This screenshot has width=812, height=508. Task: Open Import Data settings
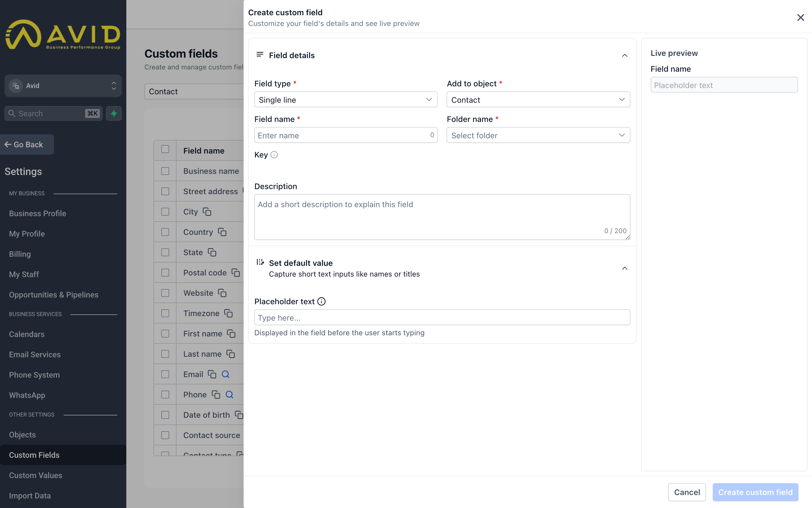(30, 496)
